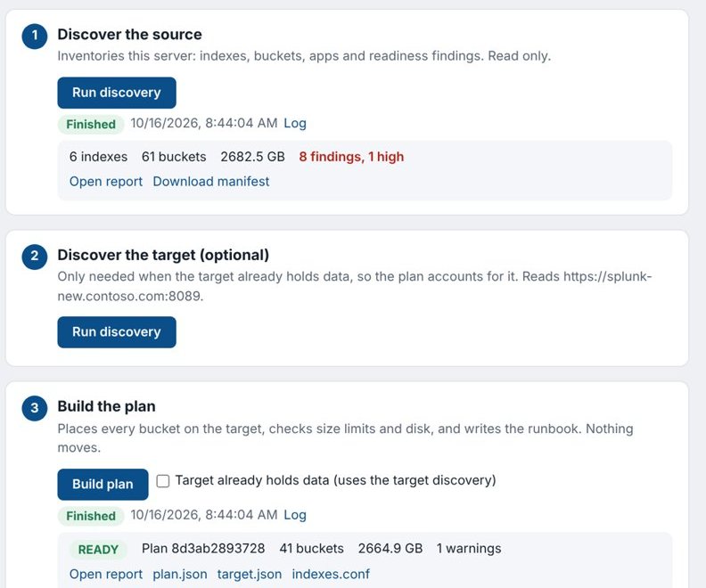Viewport: 706px width, 588px height.
Task: Click the READY status badge
Action: (98, 550)
